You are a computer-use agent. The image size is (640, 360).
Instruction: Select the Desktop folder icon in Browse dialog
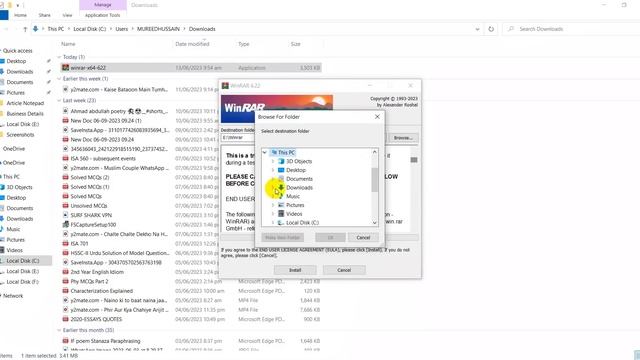pyautogui.click(x=281, y=170)
